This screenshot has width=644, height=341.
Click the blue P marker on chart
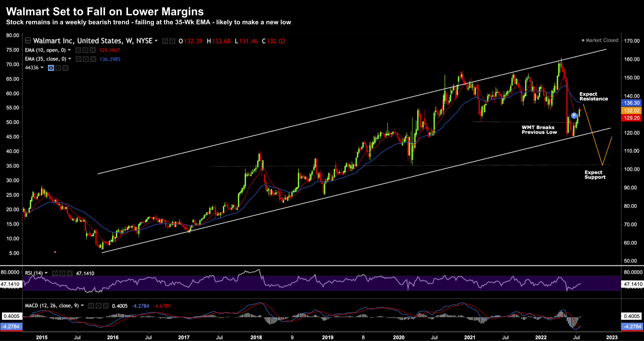pos(574,115)
